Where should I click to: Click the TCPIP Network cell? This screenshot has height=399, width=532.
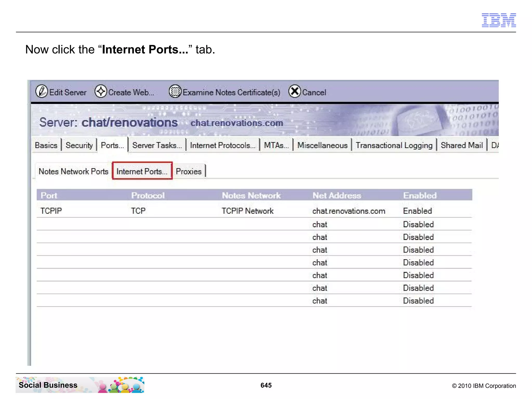248,211
